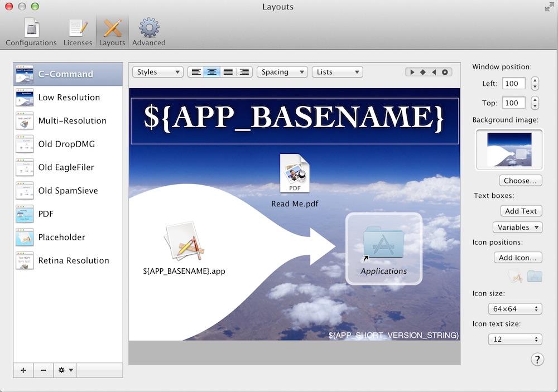Viewport: 558px width, 392px height.
Task: Remove layout with the minus button
Action: [x=44, y=370]
